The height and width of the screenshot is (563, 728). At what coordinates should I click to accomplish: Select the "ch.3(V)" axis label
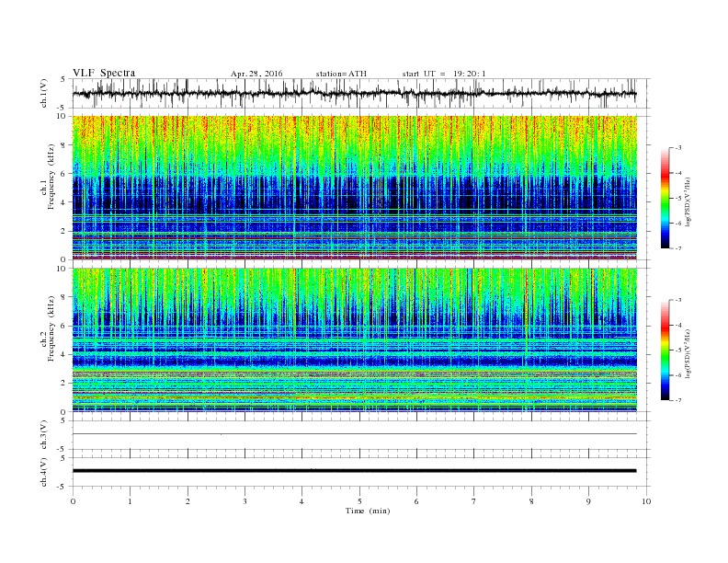pyautogui.click(x=44, y=435)
